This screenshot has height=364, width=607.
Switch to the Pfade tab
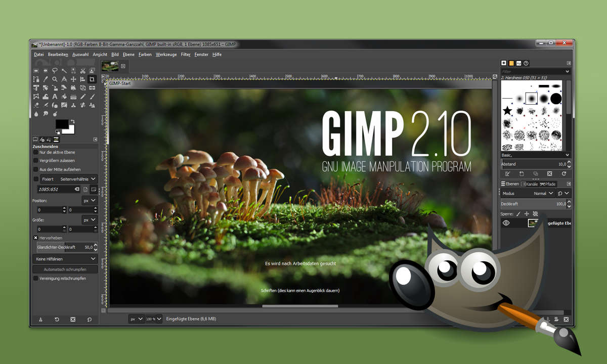click(548, 184)
